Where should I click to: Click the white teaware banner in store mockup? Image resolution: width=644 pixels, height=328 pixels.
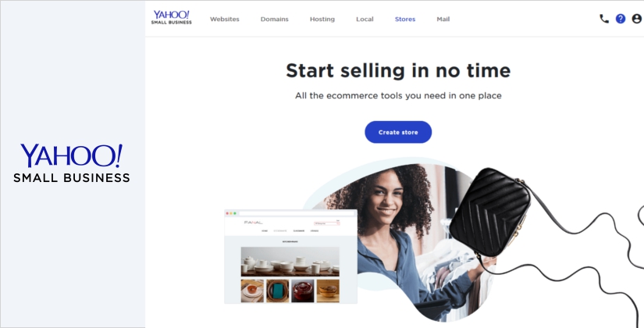pyautogui.click(x=290, y=262)
